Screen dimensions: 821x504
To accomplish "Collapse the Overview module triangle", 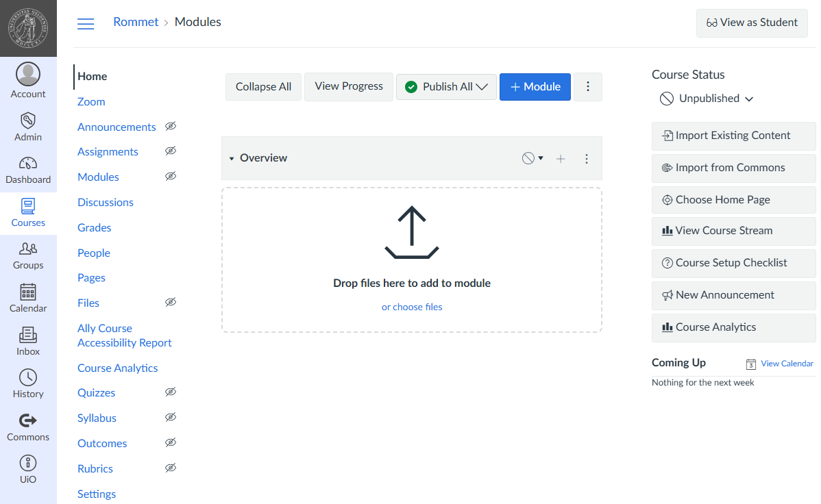I will pyautogui.click(x=232, y=159).
